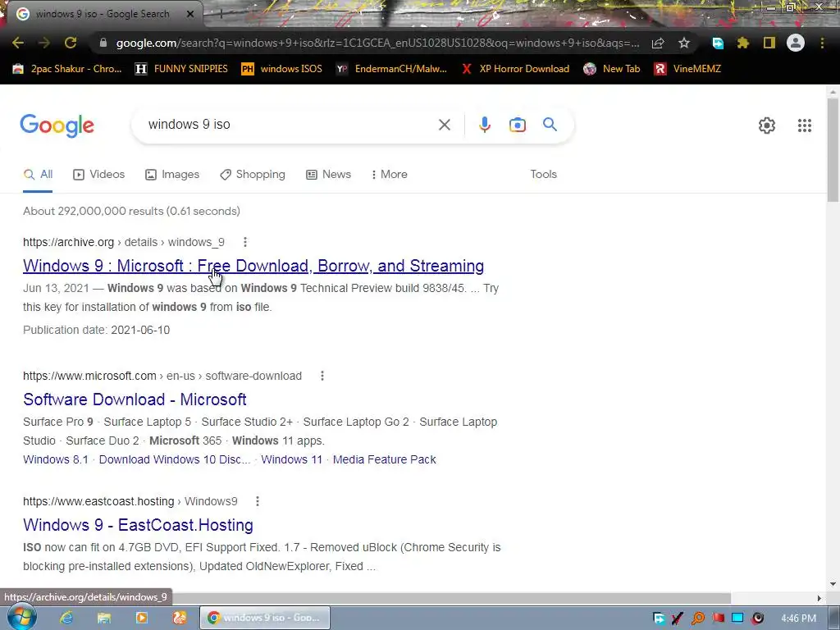Click the 4:46 PM system clock
The height and width of the screenshot is (630, 840).
tap(798, 619)
